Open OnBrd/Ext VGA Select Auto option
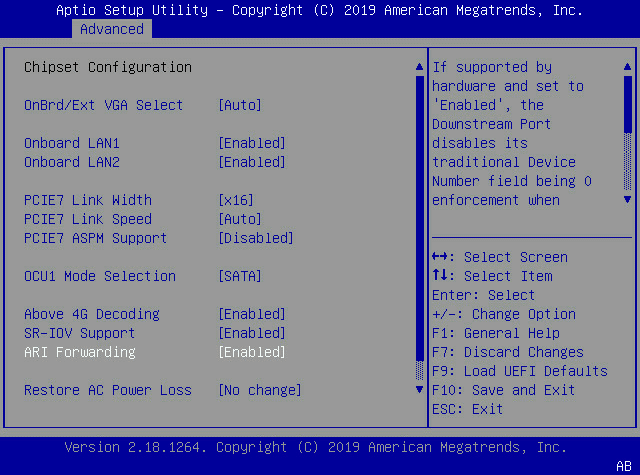 pos(240,105)
